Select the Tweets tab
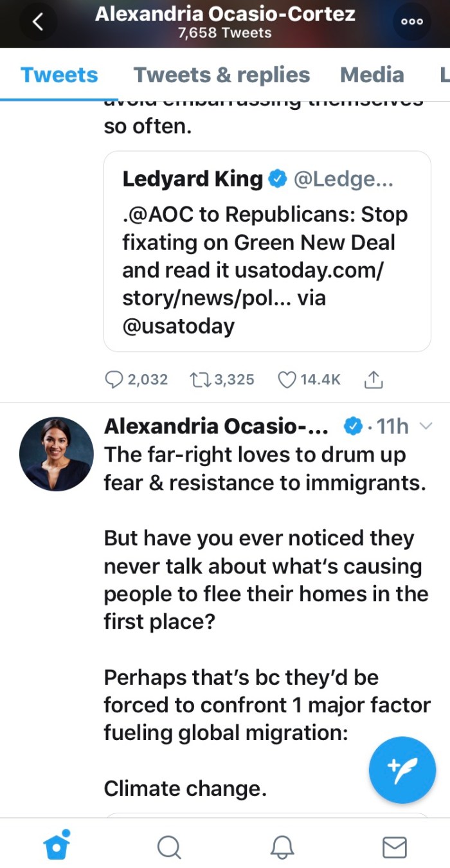Screen dimensions: 450x868 coord(59,75)
